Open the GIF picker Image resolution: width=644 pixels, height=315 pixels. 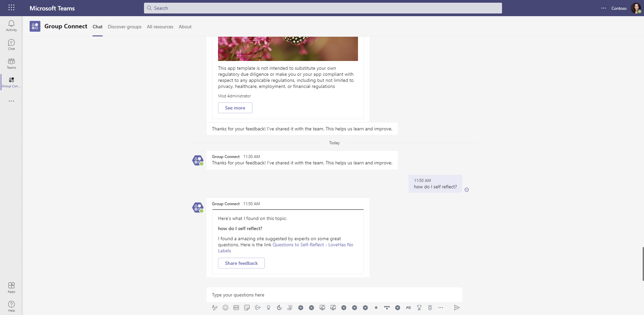236,308
